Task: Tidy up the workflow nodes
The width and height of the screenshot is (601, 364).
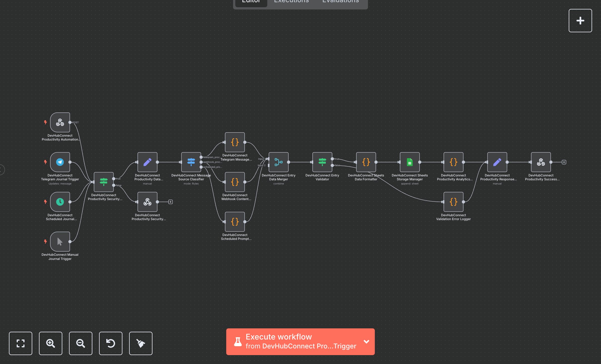Action: tap(141, 343)
